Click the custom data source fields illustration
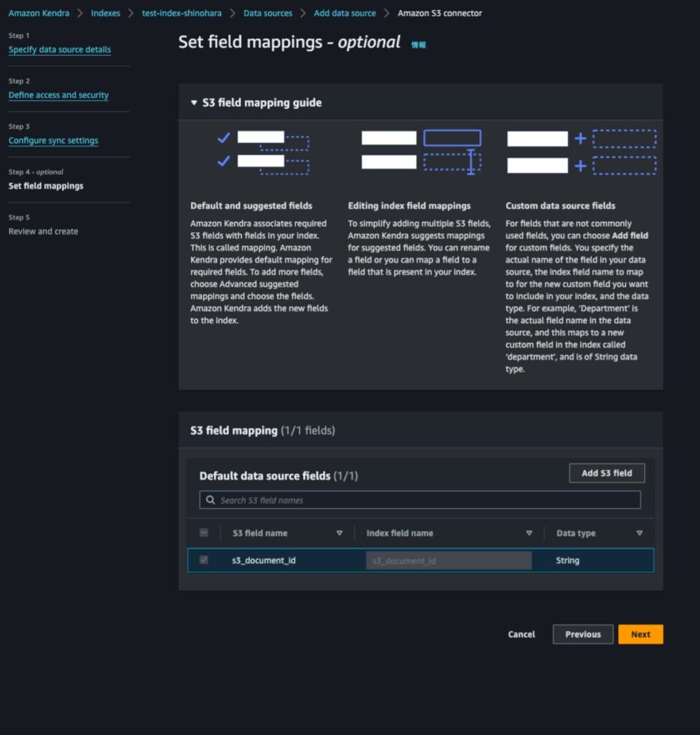 581,151
